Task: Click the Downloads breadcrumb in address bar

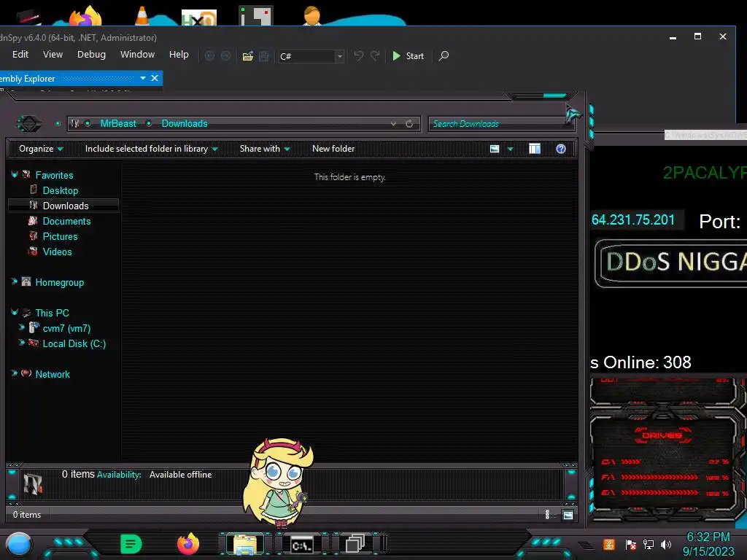Action: click(x=185, y=124)
